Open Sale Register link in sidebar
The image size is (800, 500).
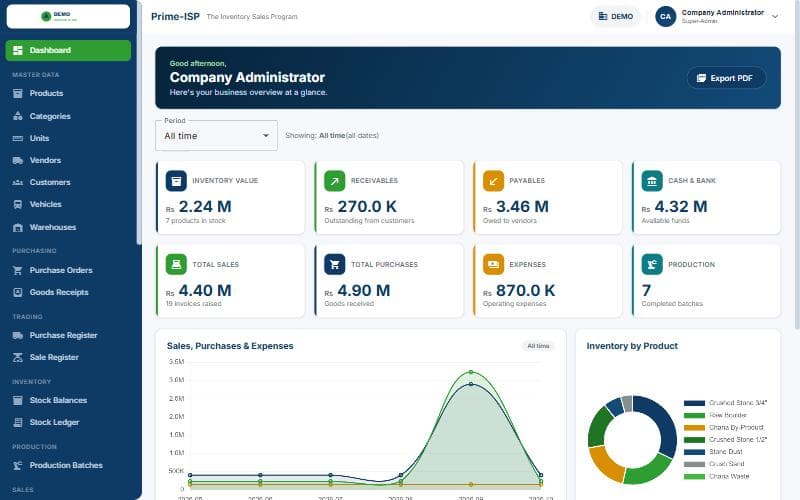click(68, 357)
